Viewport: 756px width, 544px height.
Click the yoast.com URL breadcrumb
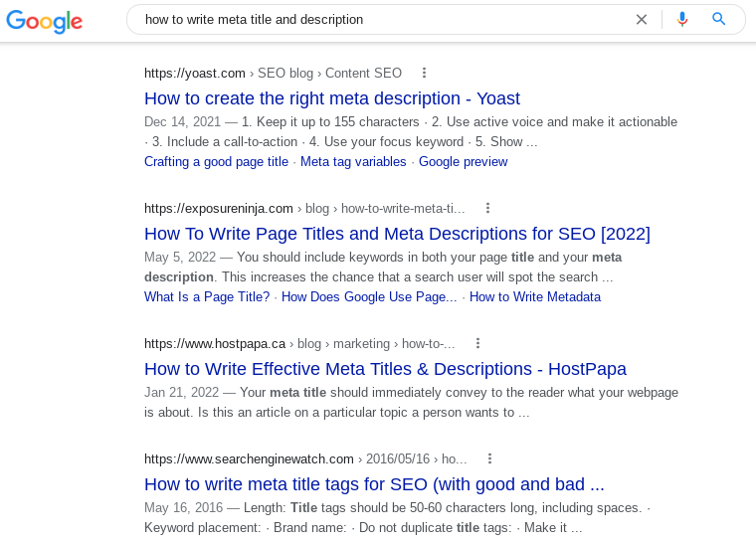pyautogui.click(x=194, y=73)
